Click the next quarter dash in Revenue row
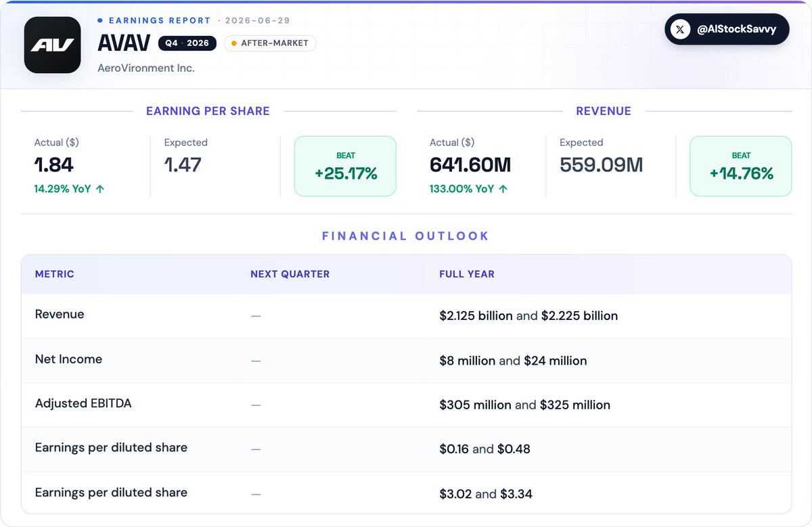The width and height of the screenshot is (812, 527). point(256,316)
